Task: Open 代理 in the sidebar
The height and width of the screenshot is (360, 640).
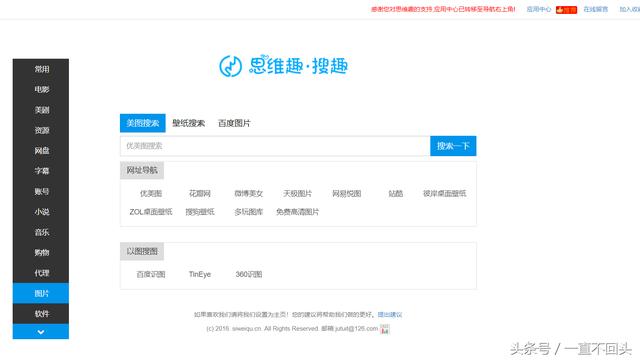Action: pyautogui.click(x=41, y=273)
